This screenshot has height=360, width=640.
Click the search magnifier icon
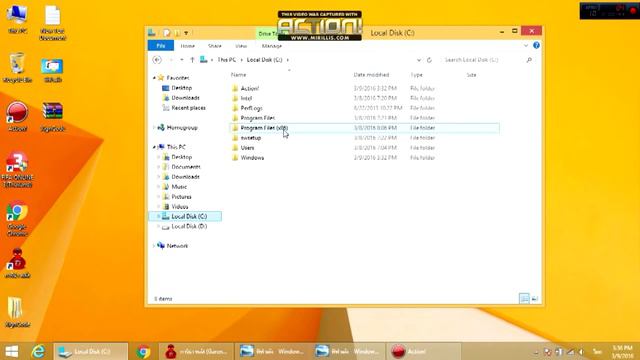529,60
